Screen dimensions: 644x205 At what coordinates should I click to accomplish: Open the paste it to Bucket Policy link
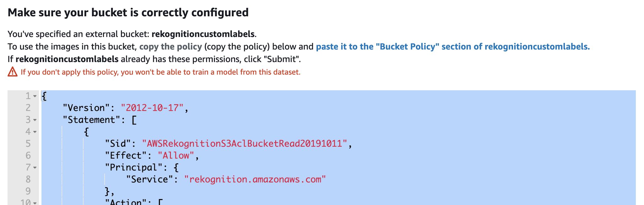tap(453, 47)
